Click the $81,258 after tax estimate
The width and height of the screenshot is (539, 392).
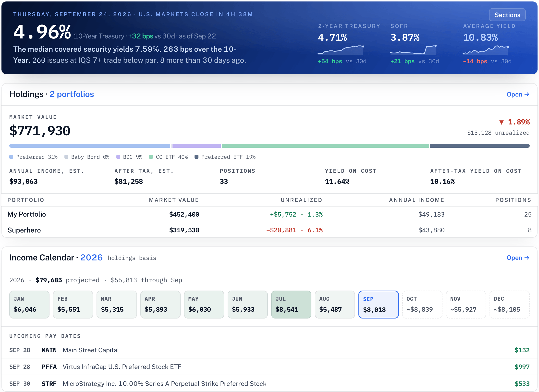(129, 181)
